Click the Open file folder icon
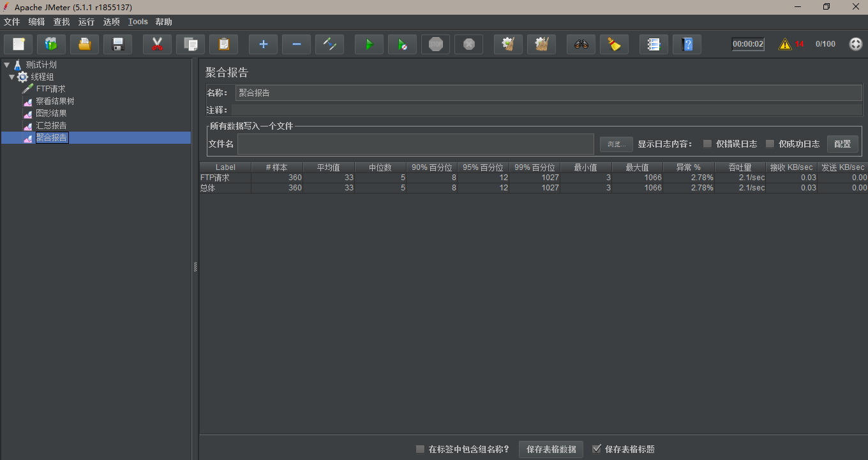This screenshot has width=868, height=460. pyautogui.click(x=84, y=44)
